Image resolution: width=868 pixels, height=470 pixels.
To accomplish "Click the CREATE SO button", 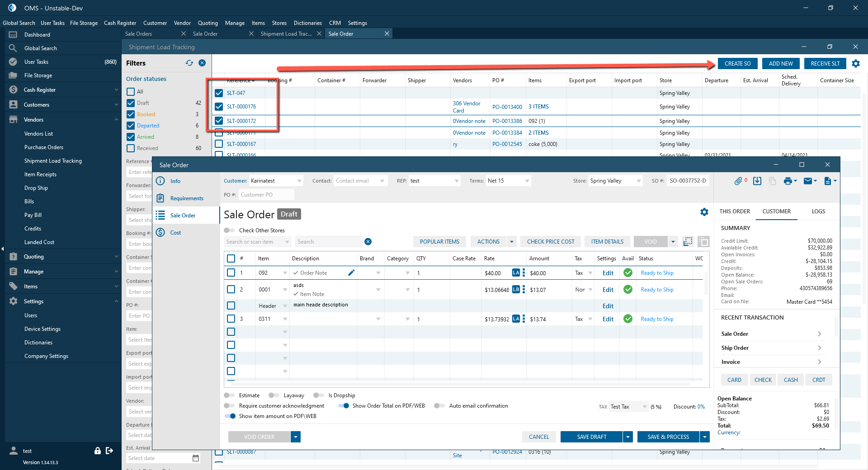I will coord(737,64).
